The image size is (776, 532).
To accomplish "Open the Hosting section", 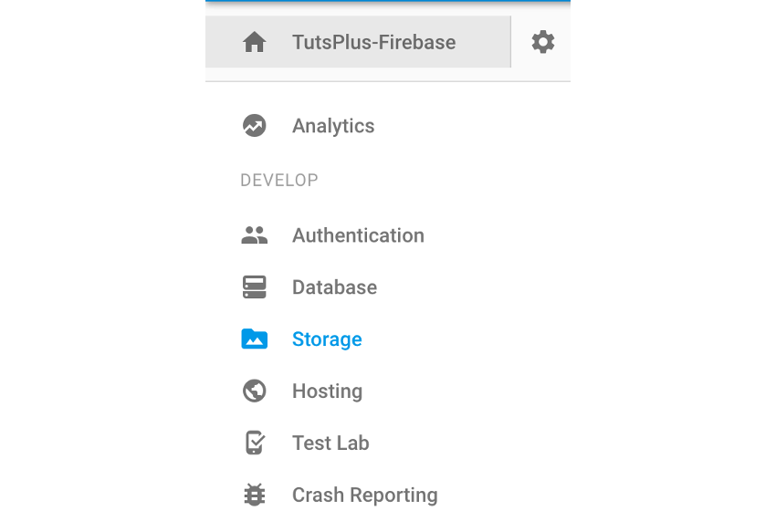I will [x=327, y=391].
